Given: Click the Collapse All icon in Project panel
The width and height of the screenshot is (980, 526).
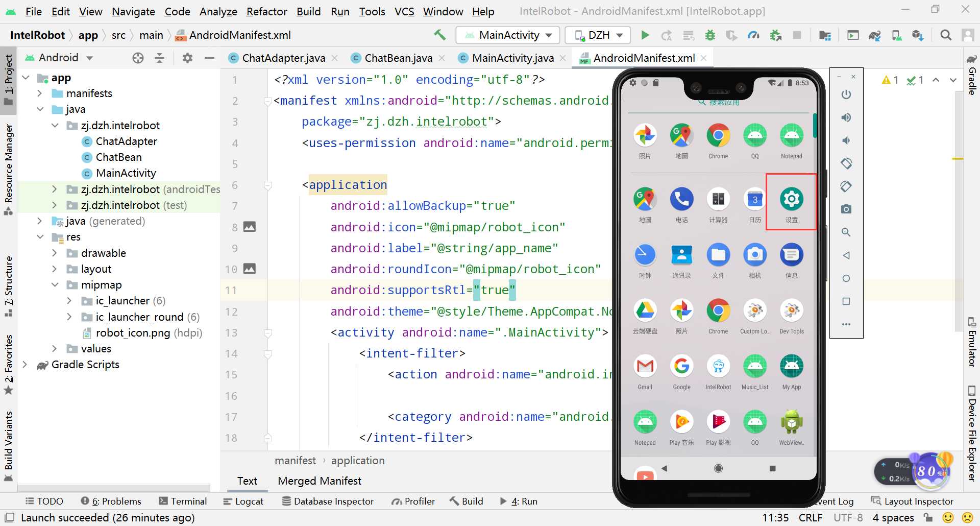Looking at the screenshot, I should [159, 58].
